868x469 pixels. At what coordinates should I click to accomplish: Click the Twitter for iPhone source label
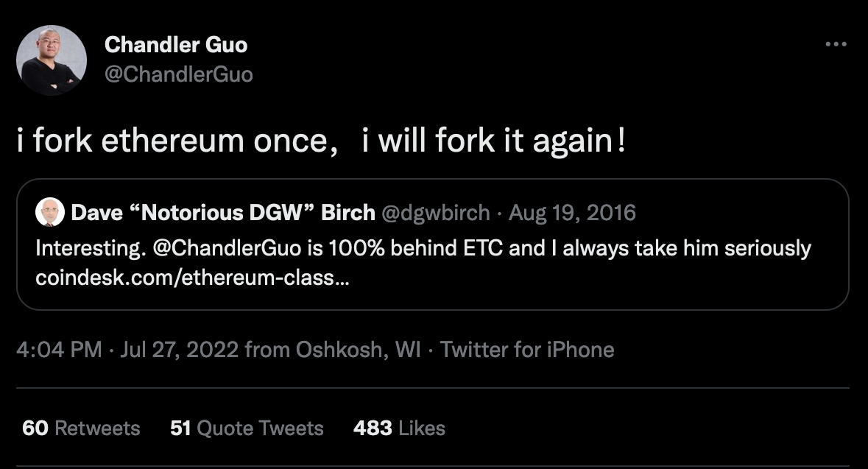526,349
